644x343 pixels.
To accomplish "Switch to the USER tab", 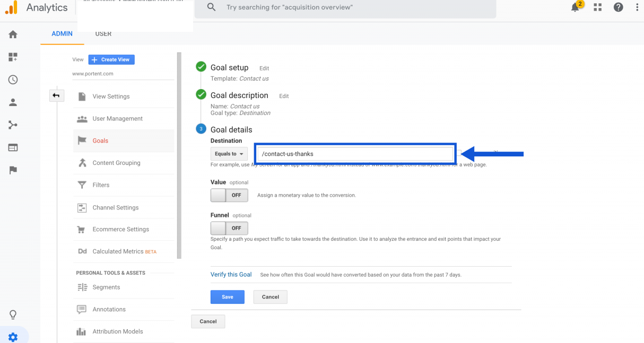I will 103,34.
